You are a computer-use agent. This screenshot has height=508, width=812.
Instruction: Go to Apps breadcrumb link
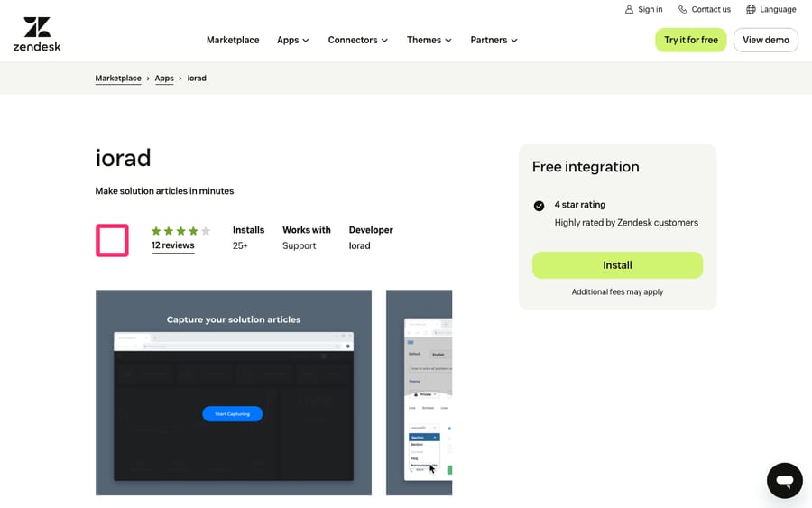[164, 79]
